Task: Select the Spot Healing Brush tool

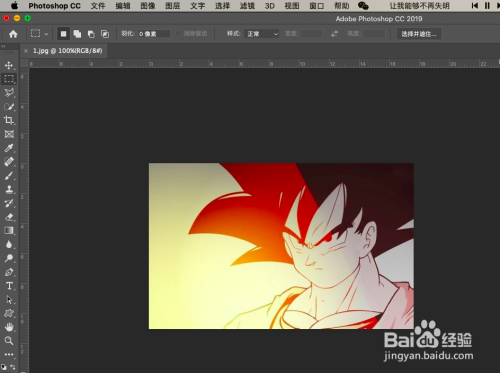Action: 9,162
